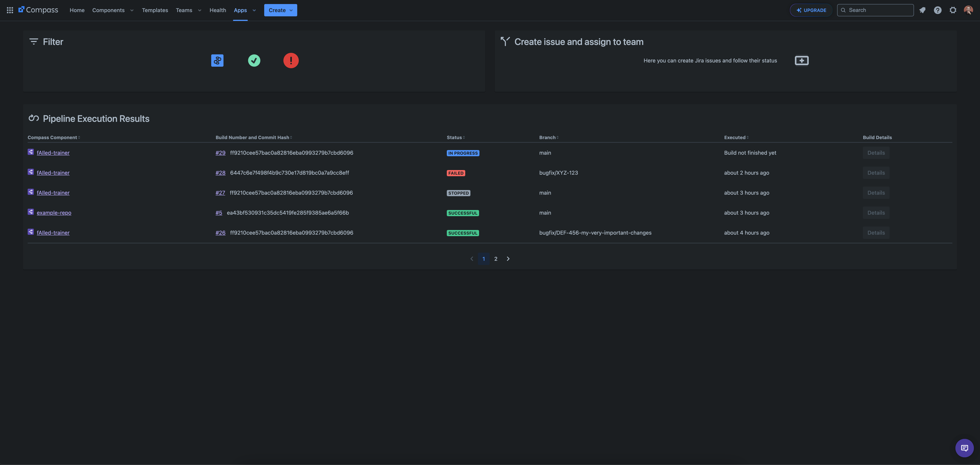Click the create Jira issue plus icon

[802, 61]
